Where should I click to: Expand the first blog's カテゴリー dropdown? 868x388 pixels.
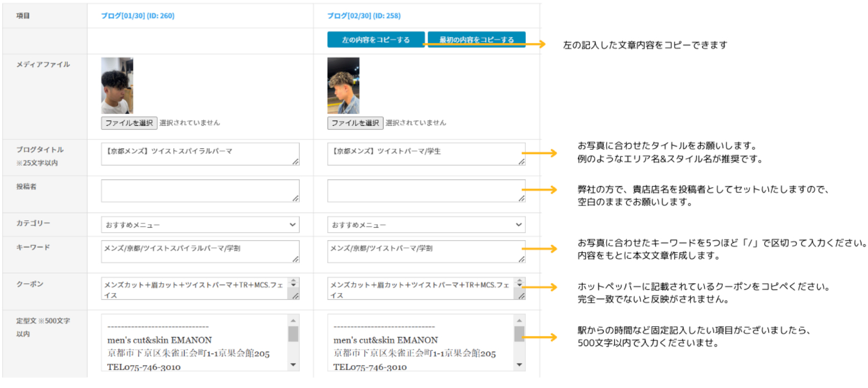[200, 225]
